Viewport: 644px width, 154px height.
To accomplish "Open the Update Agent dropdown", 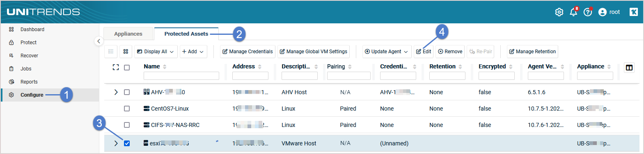I will coord(387,52).
